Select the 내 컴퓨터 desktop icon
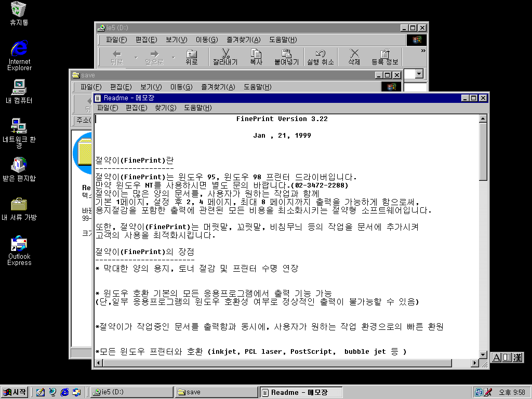Viewport: 532px width, 399px height. (19, 91)
